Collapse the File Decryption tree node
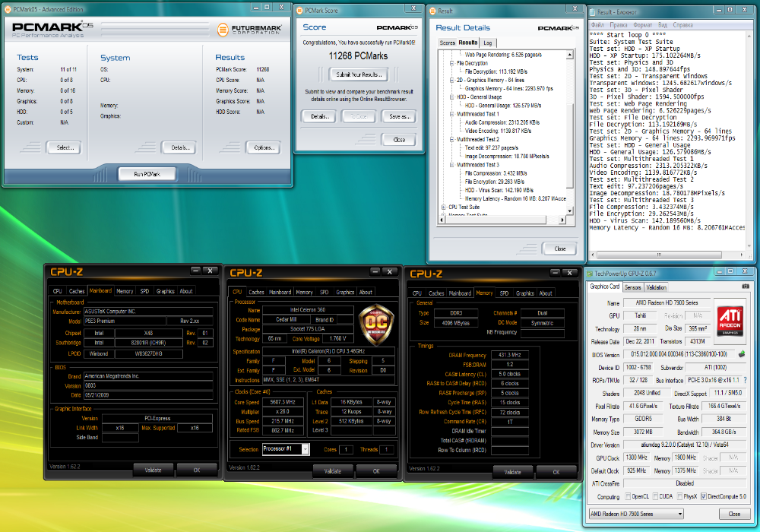 (451, 63)
